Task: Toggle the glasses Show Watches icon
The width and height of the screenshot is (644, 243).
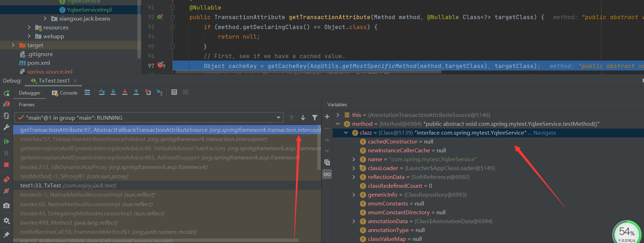Action: (x=327, y=174)
